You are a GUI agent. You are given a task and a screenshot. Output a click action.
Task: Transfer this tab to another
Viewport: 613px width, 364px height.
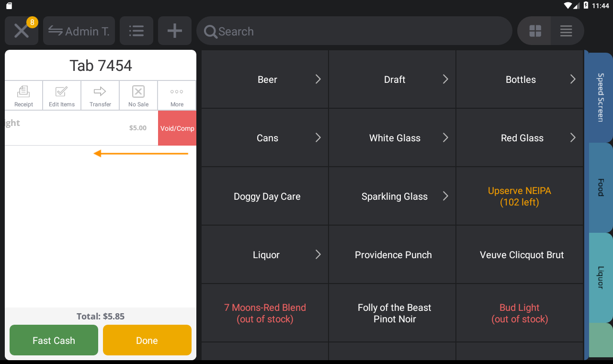click(100, 96)
